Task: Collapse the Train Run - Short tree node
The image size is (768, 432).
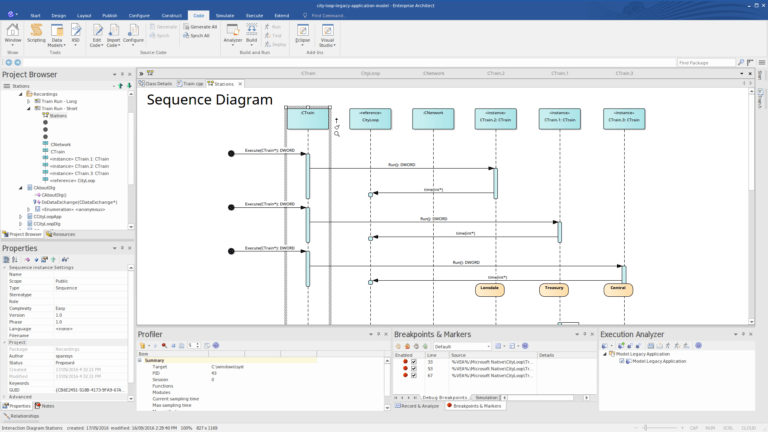Action: tap(28, 108)
